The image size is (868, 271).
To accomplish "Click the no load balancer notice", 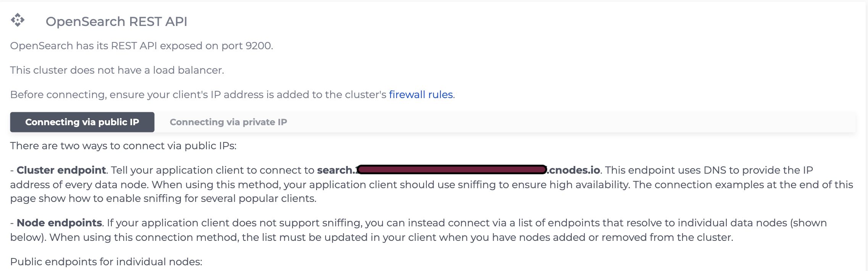I will tap(117, 70).
